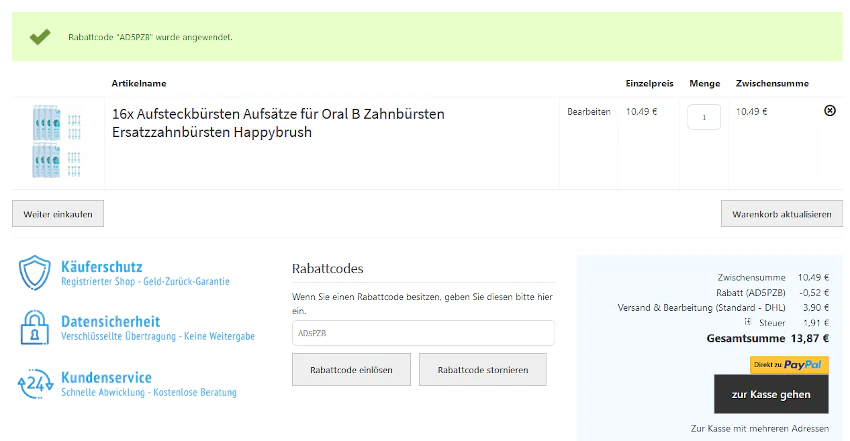Pay with Direkt zu PayPal button
850x441 pixels.
pos(789,365)
